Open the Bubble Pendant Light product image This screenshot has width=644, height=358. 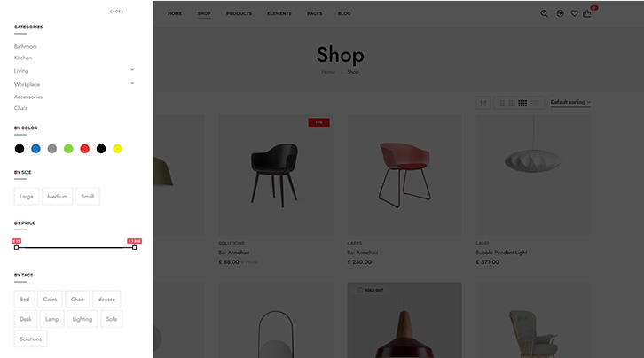533,175
